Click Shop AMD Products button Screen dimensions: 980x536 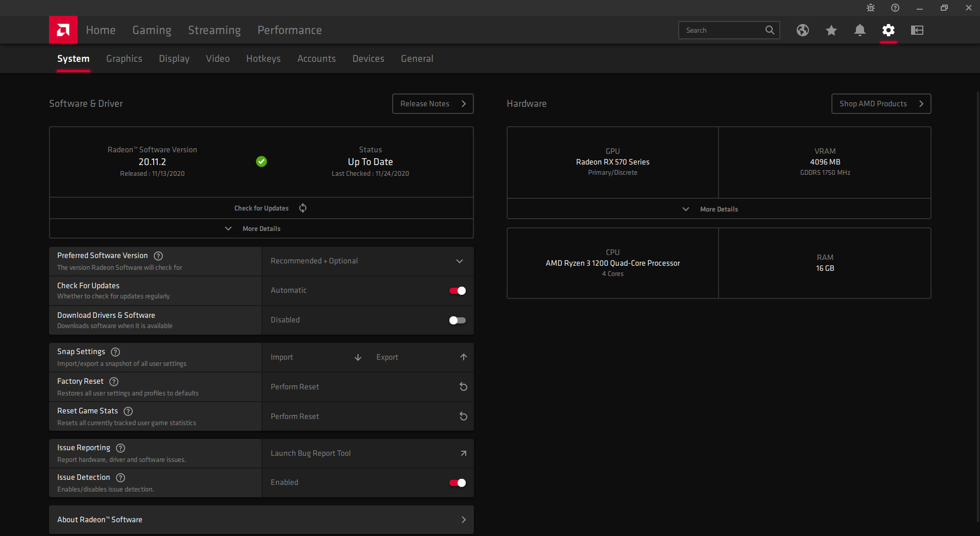[x=881, y=104]
